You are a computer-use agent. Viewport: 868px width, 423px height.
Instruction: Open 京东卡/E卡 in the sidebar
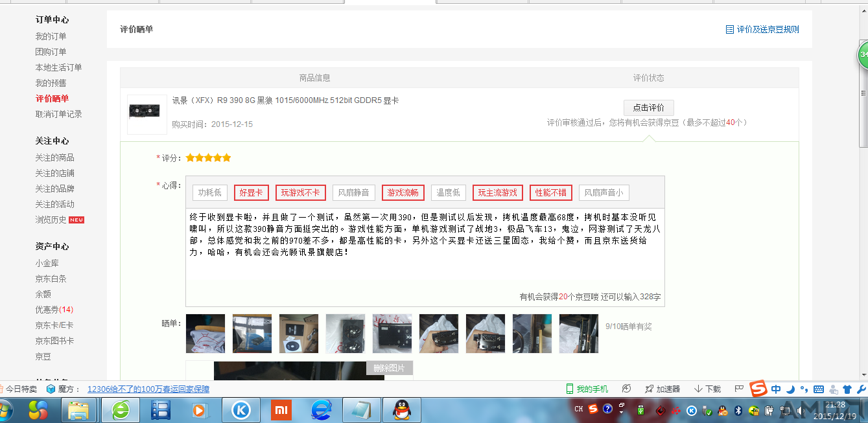pyautogui.click(x=54, y=325)
